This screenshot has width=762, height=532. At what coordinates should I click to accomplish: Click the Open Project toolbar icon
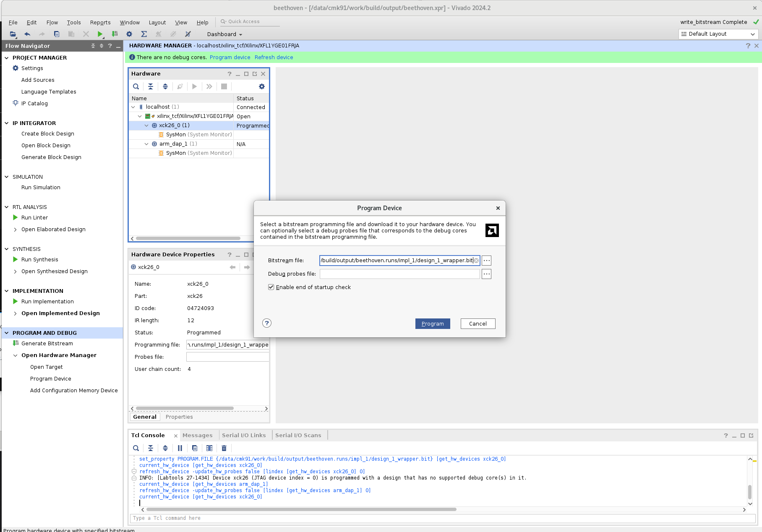13,34
